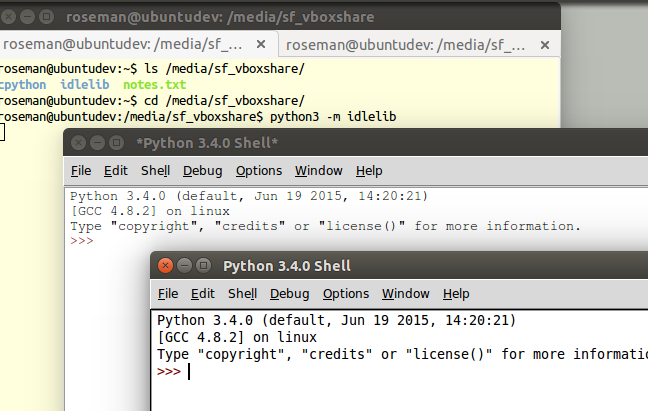The width and height of the screenshot is (648, 411).
Task: Open Debug menu in background Python Shell
Action: click(x=202, y=171)
